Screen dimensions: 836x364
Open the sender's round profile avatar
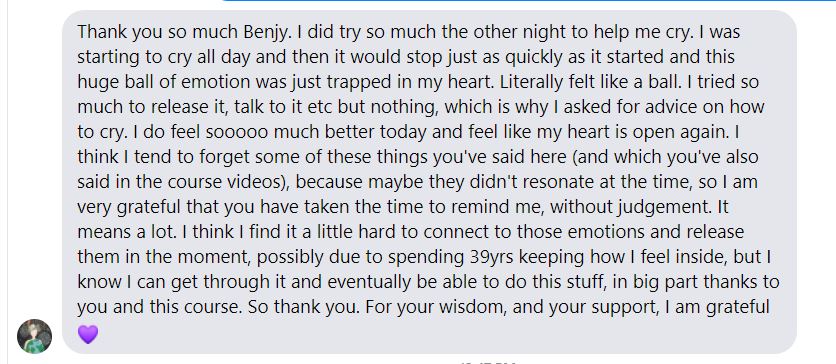pyautogui.click(x=35, y=336)
